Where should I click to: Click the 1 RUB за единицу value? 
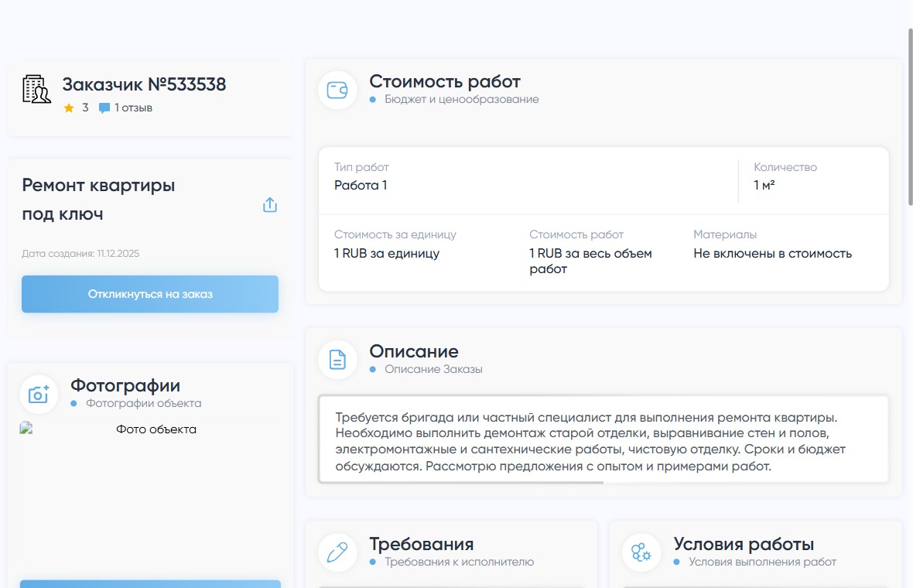pyautogui.click(x=387, y=253)
